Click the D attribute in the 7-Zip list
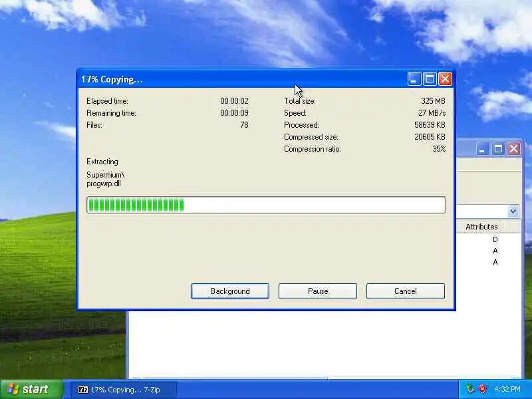The height and width of the screenshot is (399, 532). [495, 239]
